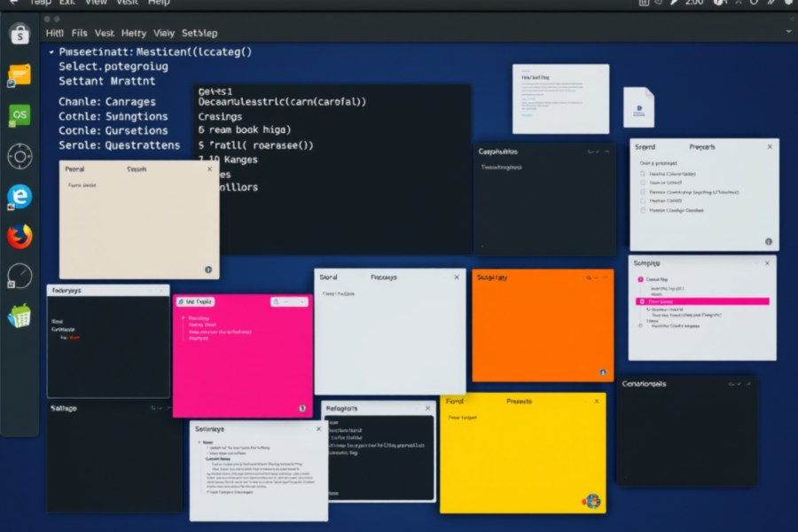The height and width of the screenshot is (532, 798).
Task: Tick the first checkbox in Seperd Preperts window
Action: pyautogui.click(x=643, y=174)
